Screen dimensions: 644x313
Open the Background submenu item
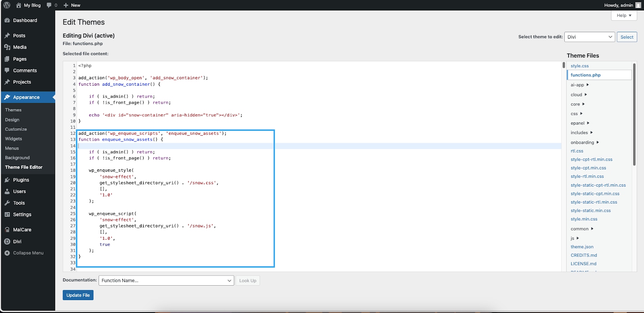[x=17, y=158]
